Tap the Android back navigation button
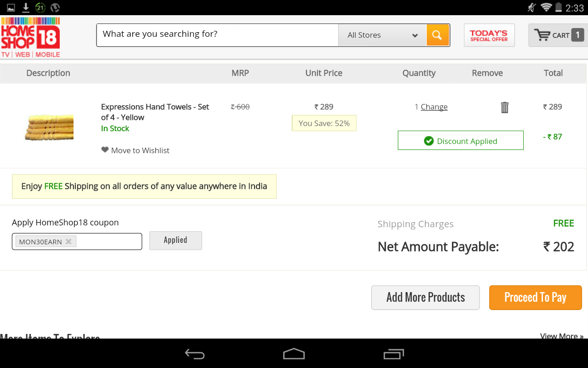 (x=195, y=354)
